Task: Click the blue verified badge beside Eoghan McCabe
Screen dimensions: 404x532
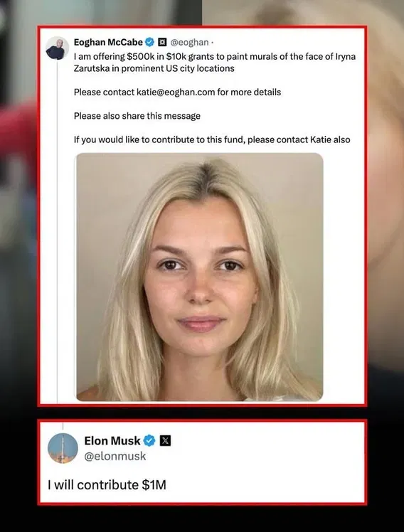Action: [x=149, y=42]
